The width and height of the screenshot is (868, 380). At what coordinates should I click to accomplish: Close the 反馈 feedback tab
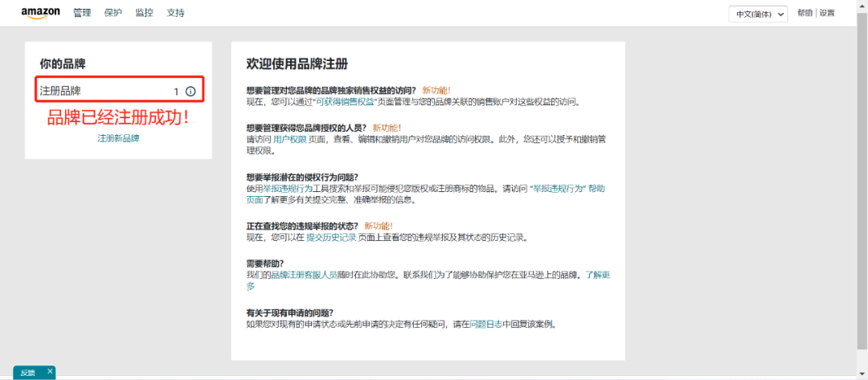click(x=50, y=371)
